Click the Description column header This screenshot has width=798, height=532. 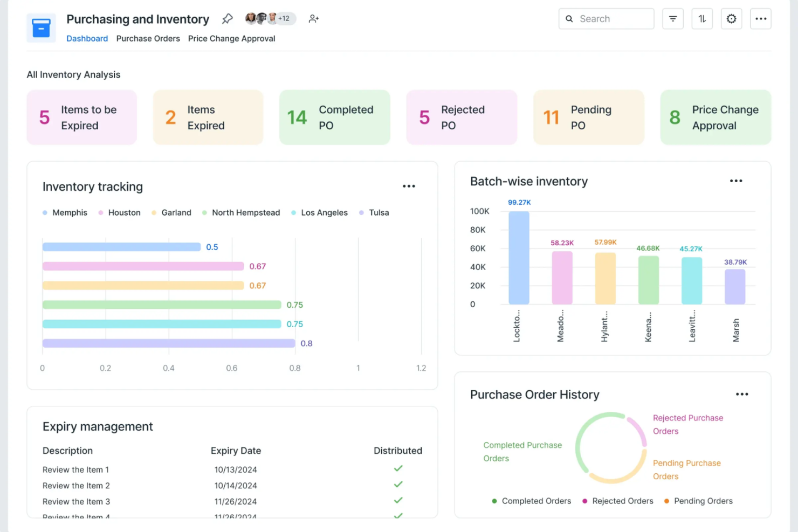[x=67, y=451]
